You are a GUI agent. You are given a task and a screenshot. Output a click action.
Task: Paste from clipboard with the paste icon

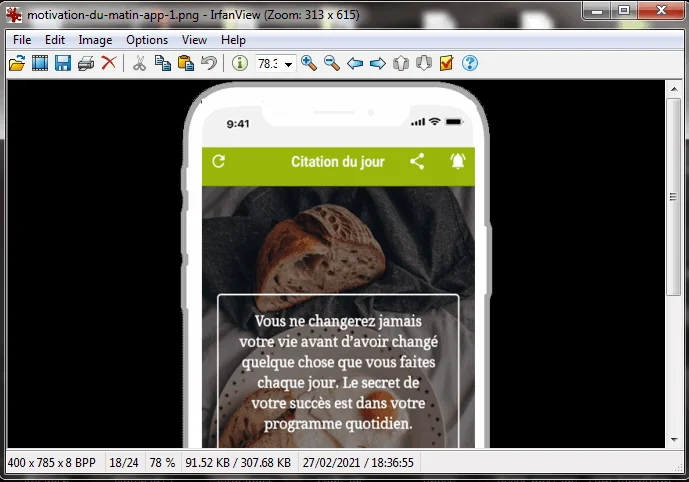(x=185, y=63)
